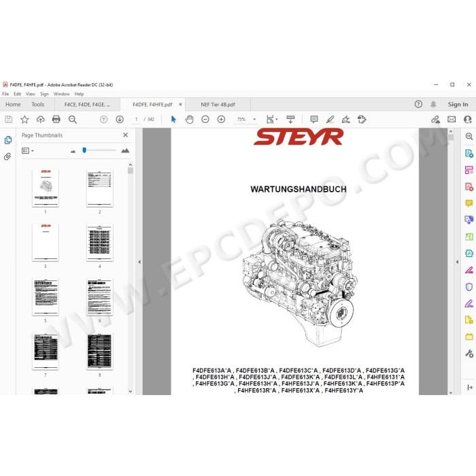
Task: Switch to the Tools tab
Action: pyautogui.click(x=37, y=104)
